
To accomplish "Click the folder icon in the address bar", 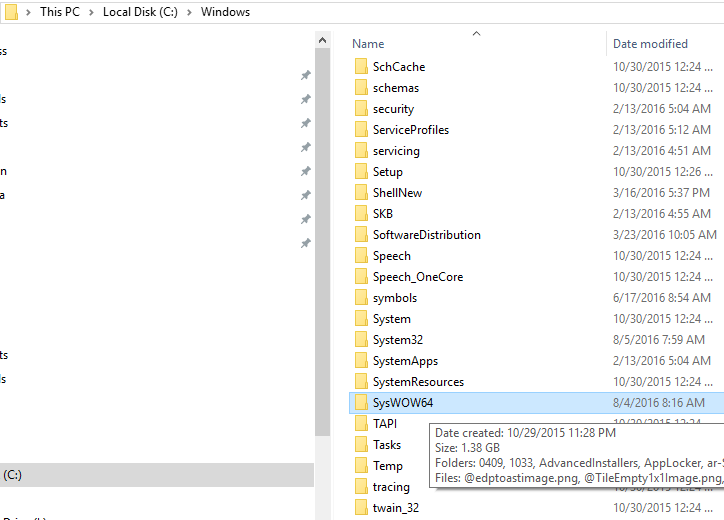I will (x=11, y=12).
